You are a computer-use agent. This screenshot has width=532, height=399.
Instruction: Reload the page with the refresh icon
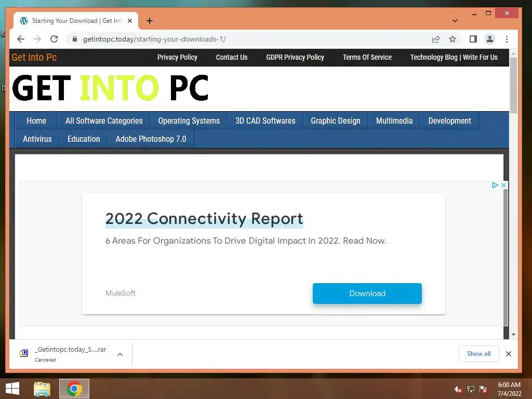(54, 39)
